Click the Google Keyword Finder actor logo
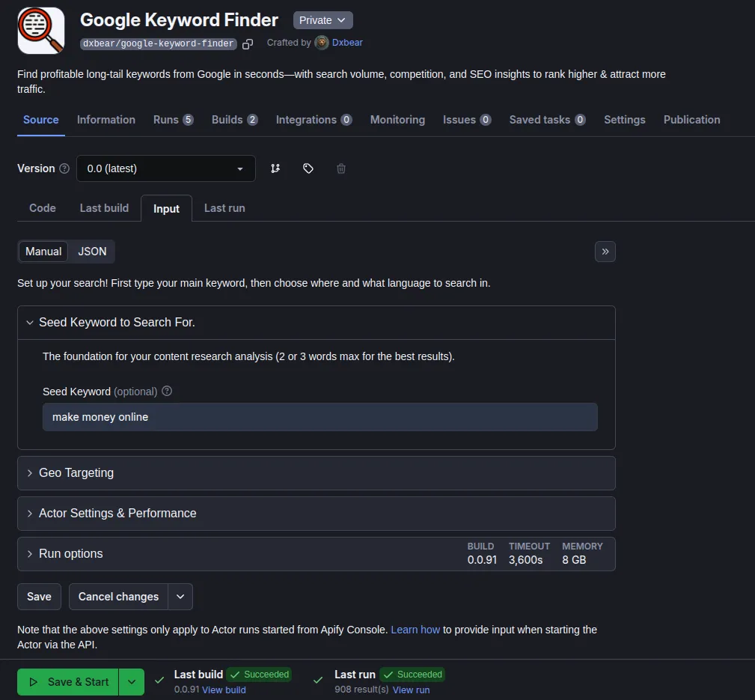 coord(41,31)
